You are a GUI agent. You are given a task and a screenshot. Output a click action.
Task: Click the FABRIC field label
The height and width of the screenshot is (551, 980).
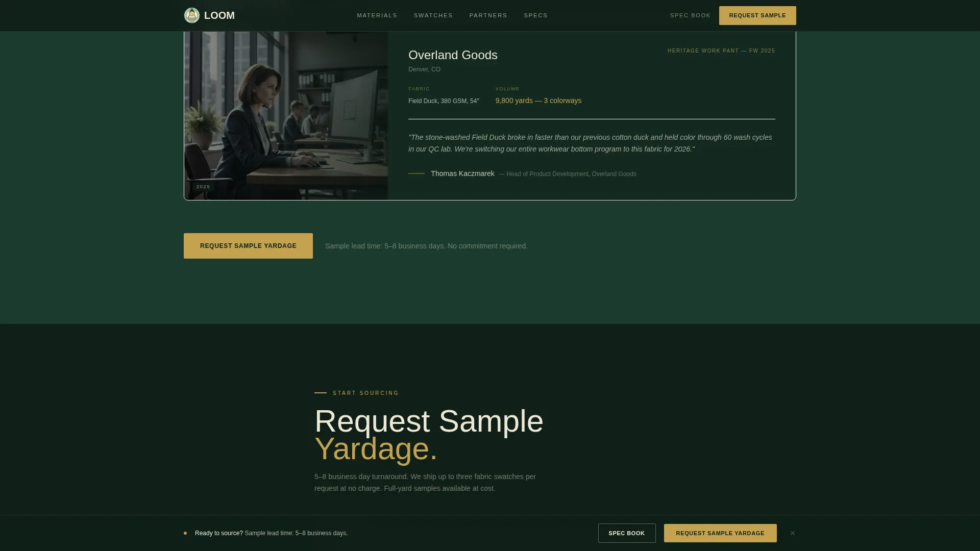coord(419,89)
